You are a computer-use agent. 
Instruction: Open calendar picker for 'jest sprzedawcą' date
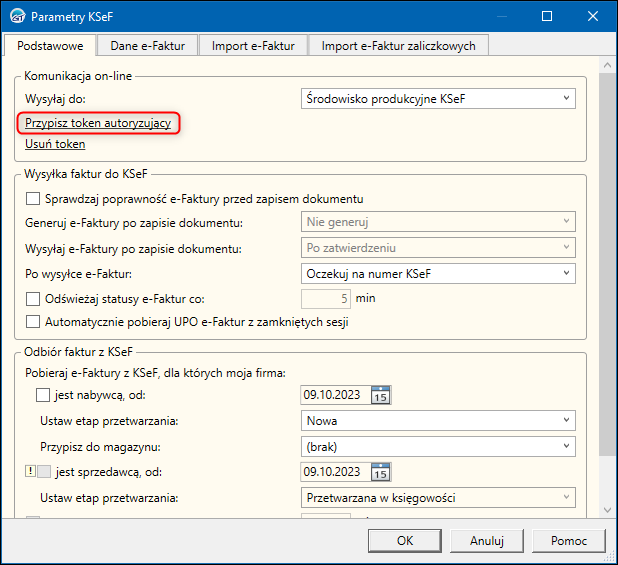coord(381,472)
